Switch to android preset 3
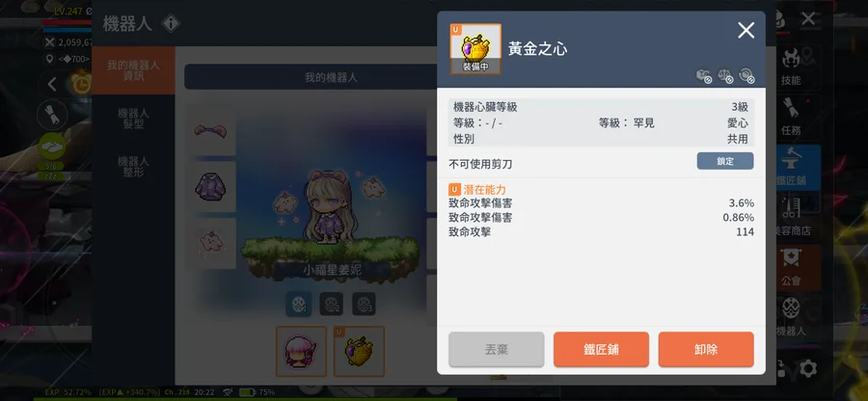This screenshot has width=868, height=401. click(364, 305)
